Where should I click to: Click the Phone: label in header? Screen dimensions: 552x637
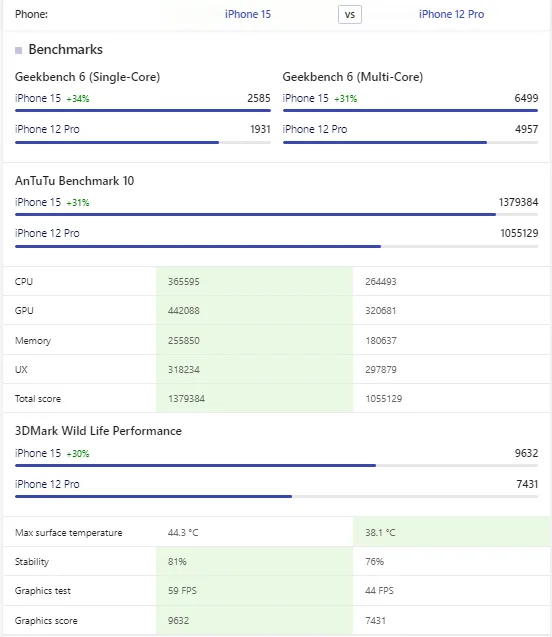coord(31,14)
